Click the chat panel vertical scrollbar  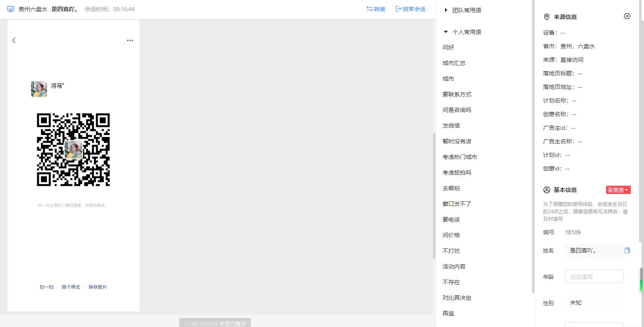click(434, 196)
